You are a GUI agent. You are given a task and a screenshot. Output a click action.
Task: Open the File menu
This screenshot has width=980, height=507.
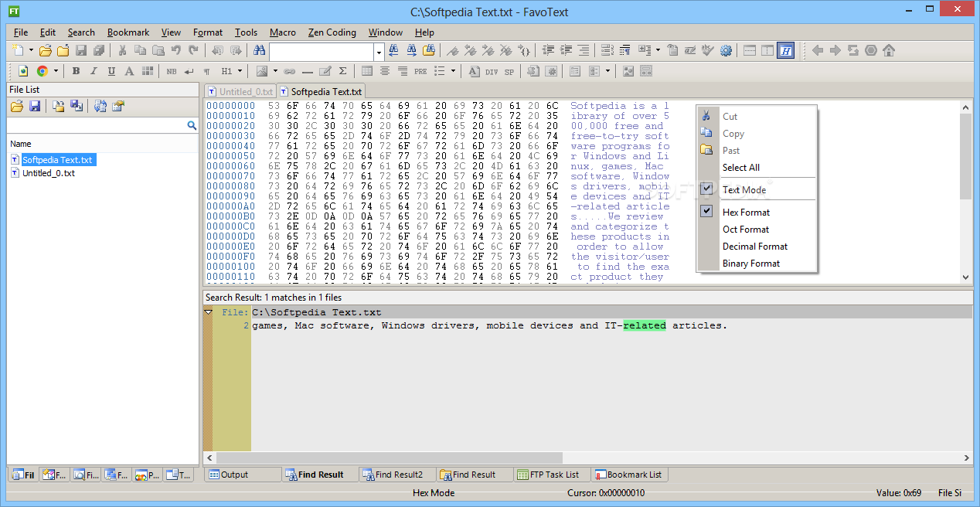point(21,32)
